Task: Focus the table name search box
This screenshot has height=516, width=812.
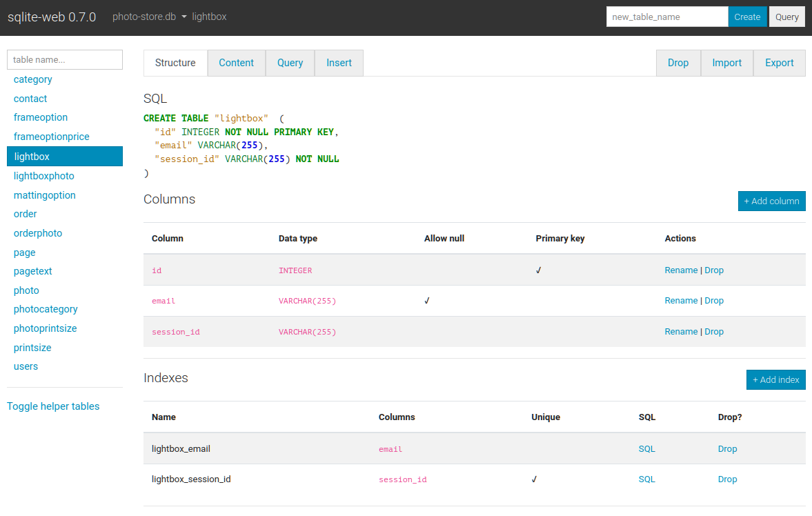Action: [x=65, y=60]
